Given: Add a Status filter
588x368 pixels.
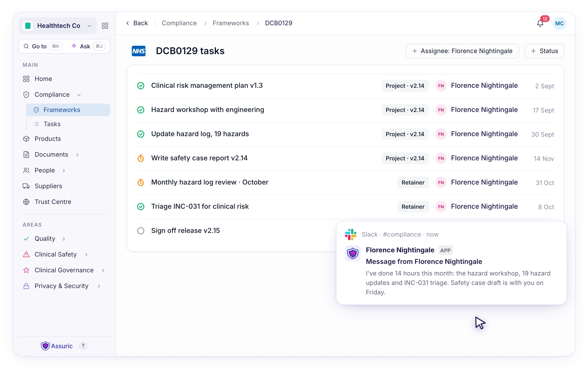Looking at the screenshot, I should tap(544, 51).
